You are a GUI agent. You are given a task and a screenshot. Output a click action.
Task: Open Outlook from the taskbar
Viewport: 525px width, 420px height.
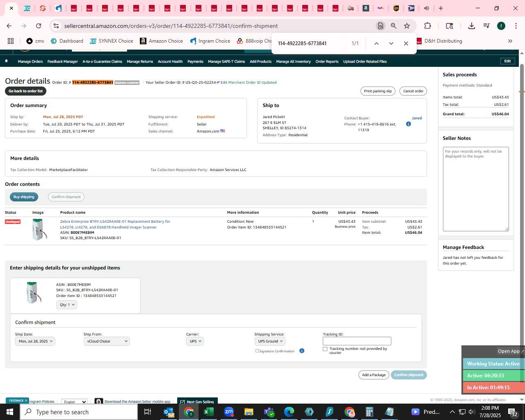169,412
